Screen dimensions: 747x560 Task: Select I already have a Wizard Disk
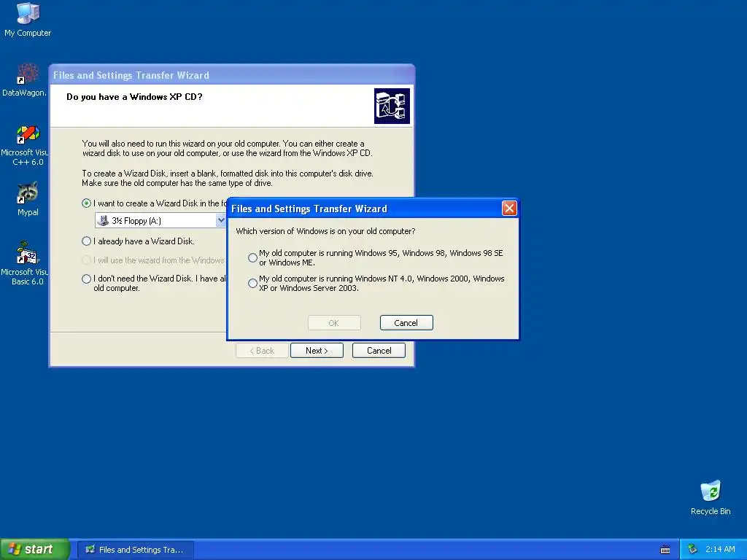(86, 241)
